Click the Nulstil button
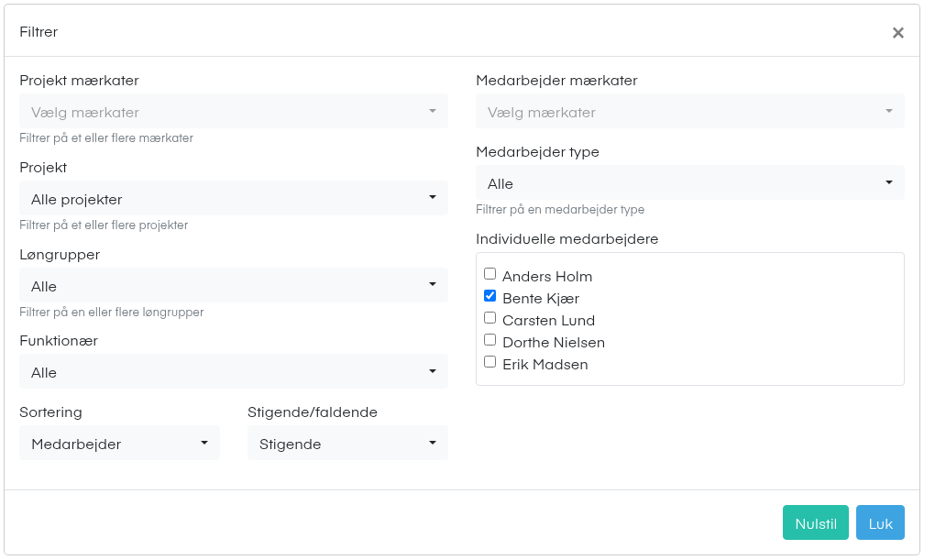The width and height of the screenshot is (935, 560). [816, 523]
